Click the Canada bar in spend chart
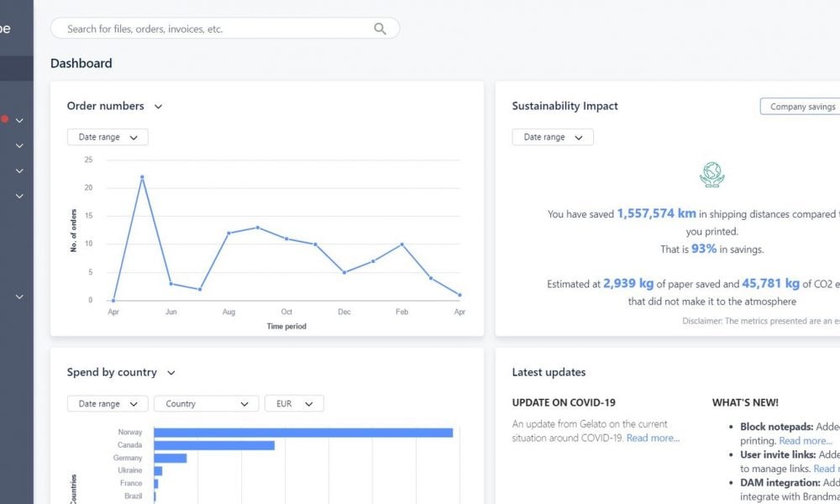This screenshot has height=504, width=840. tap(214, 445)
